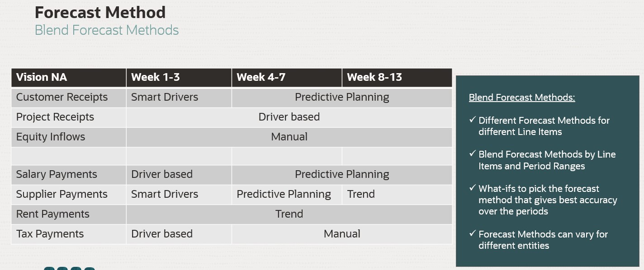Viewport: 644px width, 270px height.
Task: Click the "Blend Forecast Methods" subtitle under the title
Action: pos(107,30)
